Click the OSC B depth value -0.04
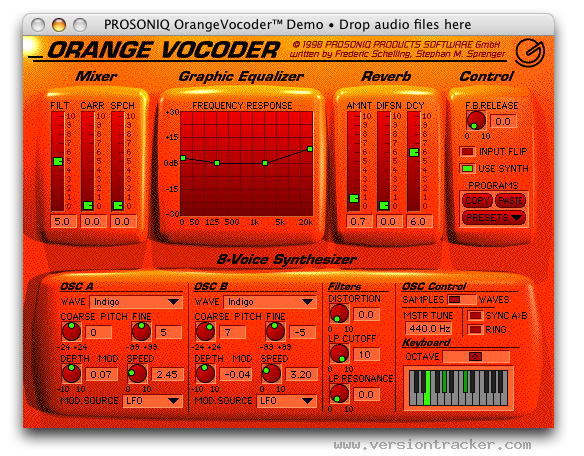This screenshot has width=584, height=456. [236, 374]
